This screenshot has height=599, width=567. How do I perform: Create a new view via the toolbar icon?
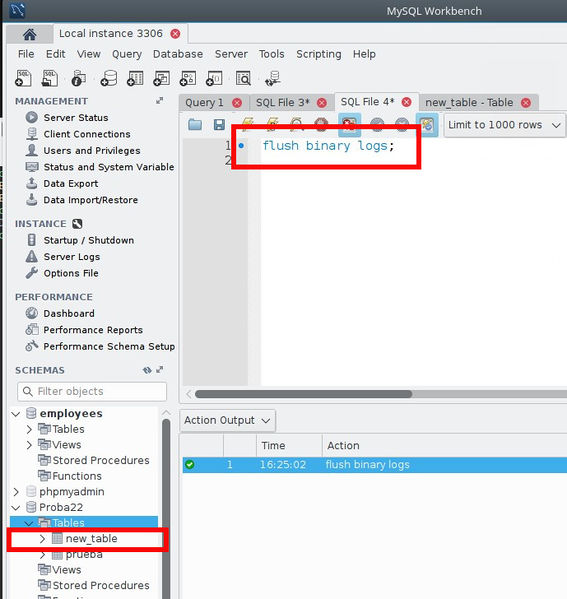pos(162,78)
